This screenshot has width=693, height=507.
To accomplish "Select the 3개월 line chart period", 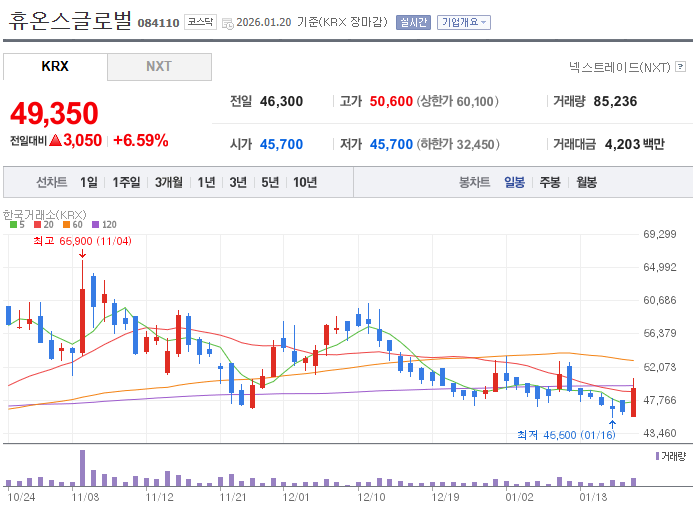I will [x=168, y=182].
